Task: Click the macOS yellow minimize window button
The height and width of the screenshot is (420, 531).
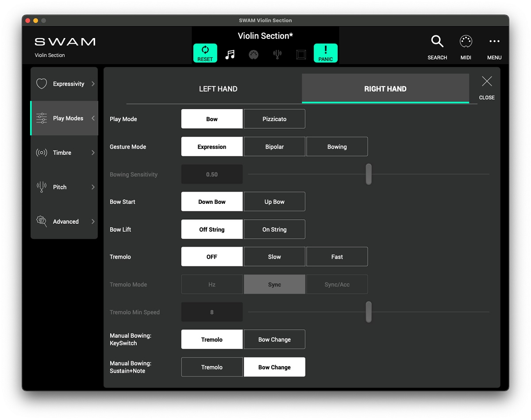Action: click(36, 21)
